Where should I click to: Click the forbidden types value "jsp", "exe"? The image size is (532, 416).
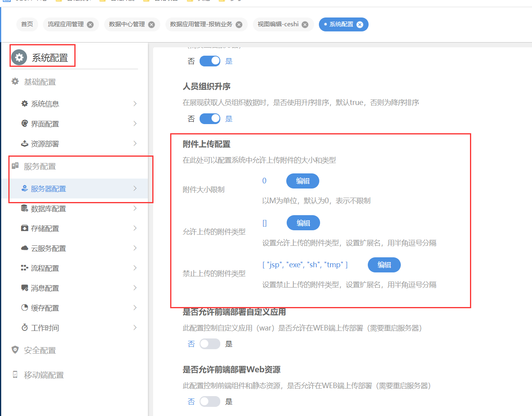tap(305, 265)
